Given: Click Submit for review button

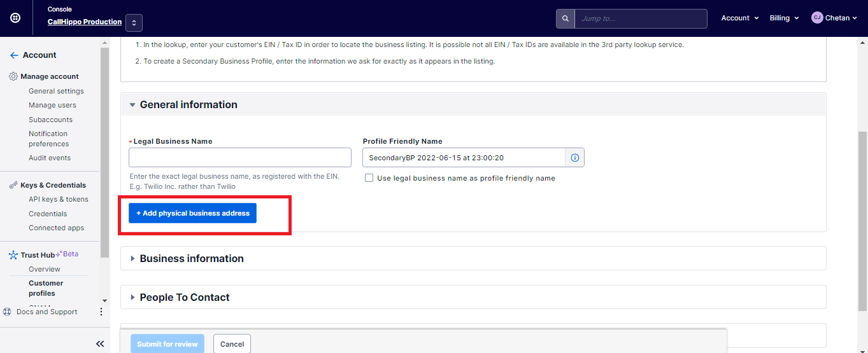Looking at the screenshot, I should tap(167, 344).
